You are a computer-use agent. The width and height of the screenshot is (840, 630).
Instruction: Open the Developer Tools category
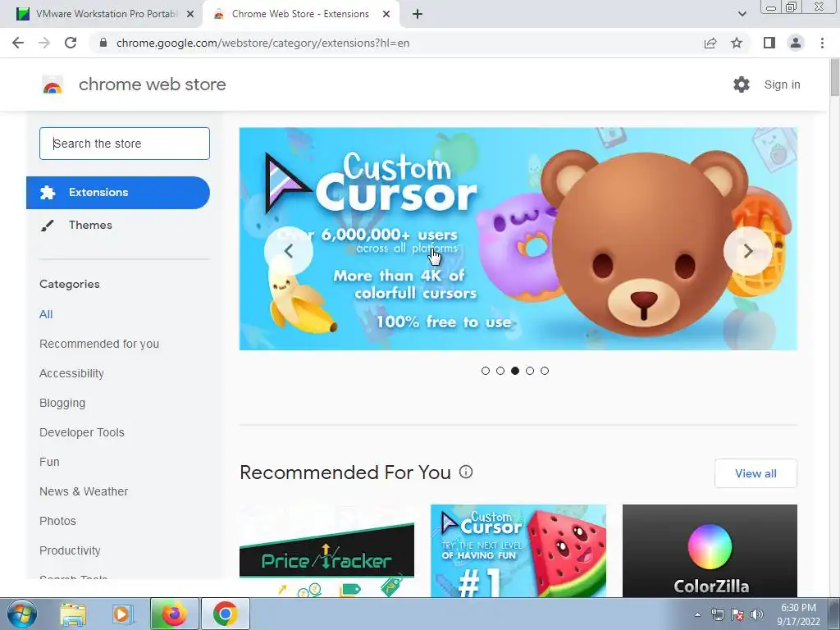tap(82, 432)
